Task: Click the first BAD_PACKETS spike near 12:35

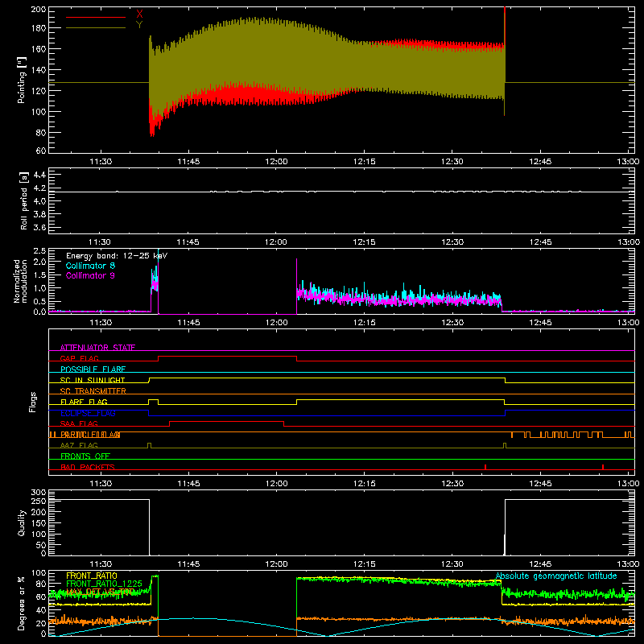Action: pos(485,467)
